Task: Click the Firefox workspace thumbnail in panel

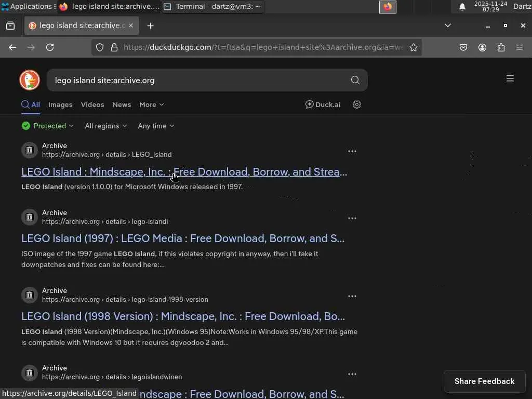Action: click(x=388, y=7)
